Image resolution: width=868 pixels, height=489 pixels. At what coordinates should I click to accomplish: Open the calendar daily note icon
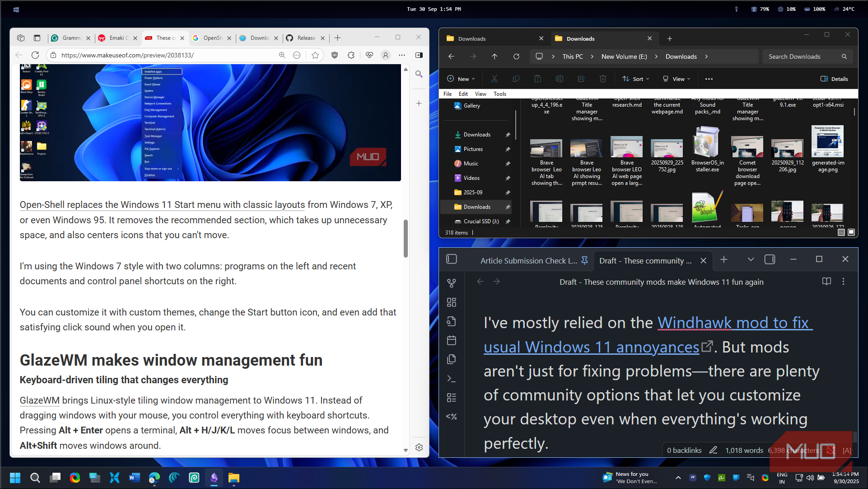coord(451,340)
